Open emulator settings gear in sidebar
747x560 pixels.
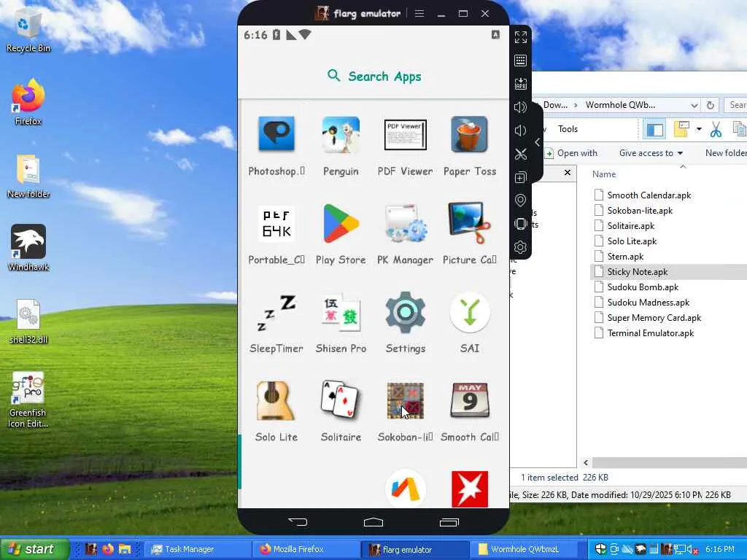[x=521, y=247]
